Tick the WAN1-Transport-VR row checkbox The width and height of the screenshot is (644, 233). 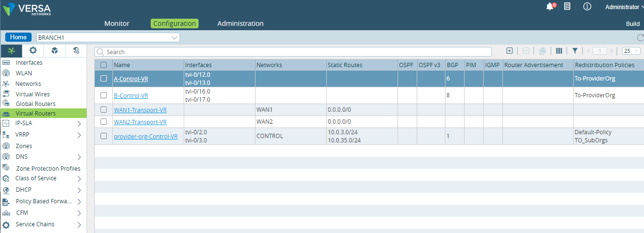pos(103,110)
